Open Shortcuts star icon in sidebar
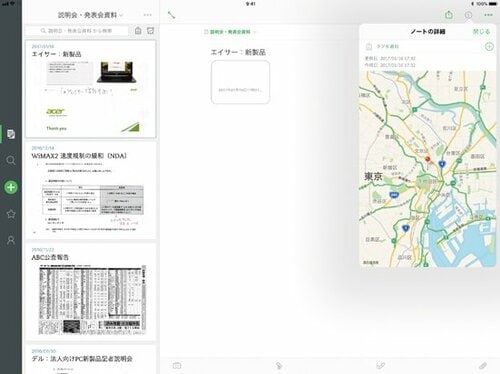500x374 pixels. [x=11, y=214]
